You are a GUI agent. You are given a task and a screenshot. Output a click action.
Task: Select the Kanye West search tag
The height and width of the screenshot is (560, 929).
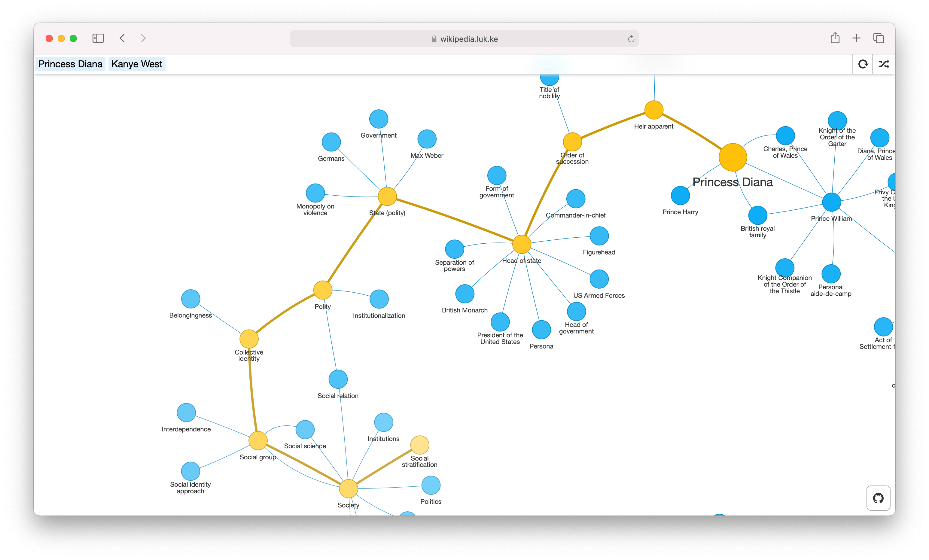(137, 64)
